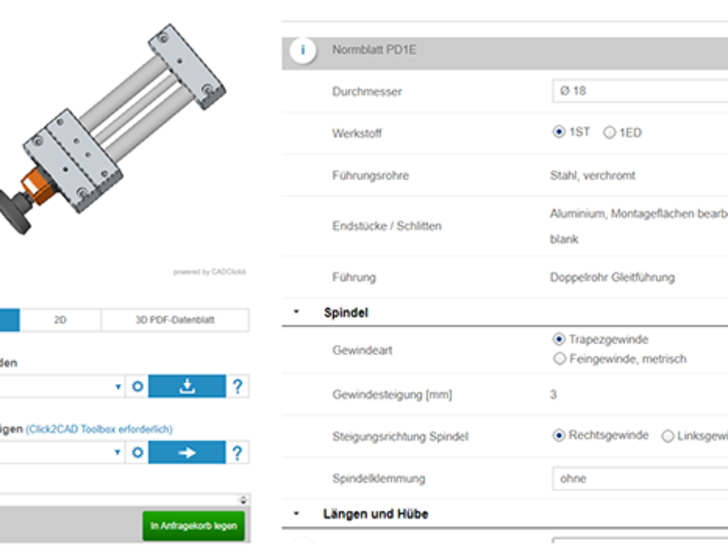Collapse the Spindel section
Screen dimensions: 728x547
(x=296, y=313)
